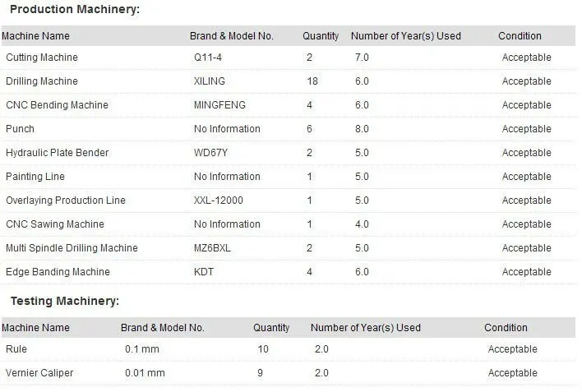Select the CNC Sawing Machine row

55,224
